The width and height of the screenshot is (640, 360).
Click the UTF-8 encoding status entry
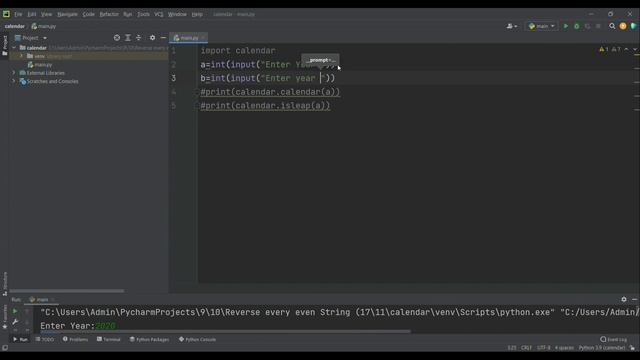coord(544,348)
